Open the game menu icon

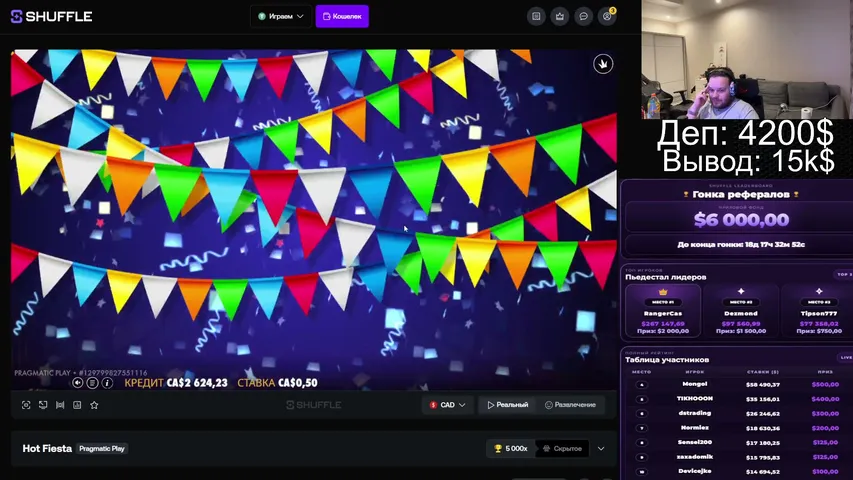pos(92,383)
